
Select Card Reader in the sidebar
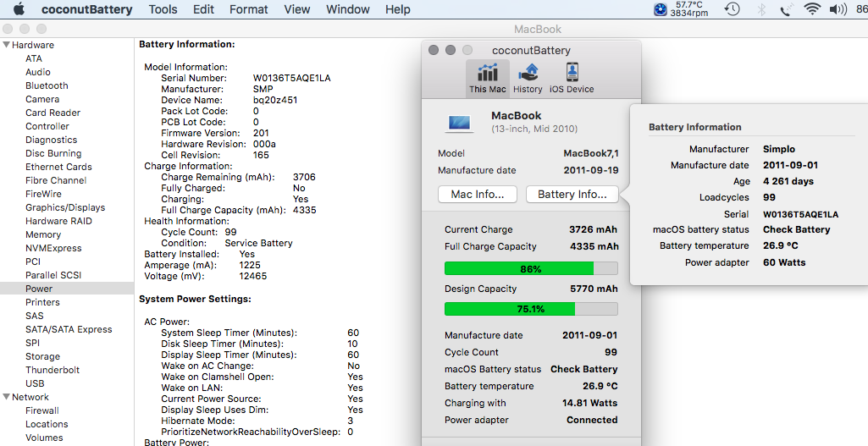53,113
